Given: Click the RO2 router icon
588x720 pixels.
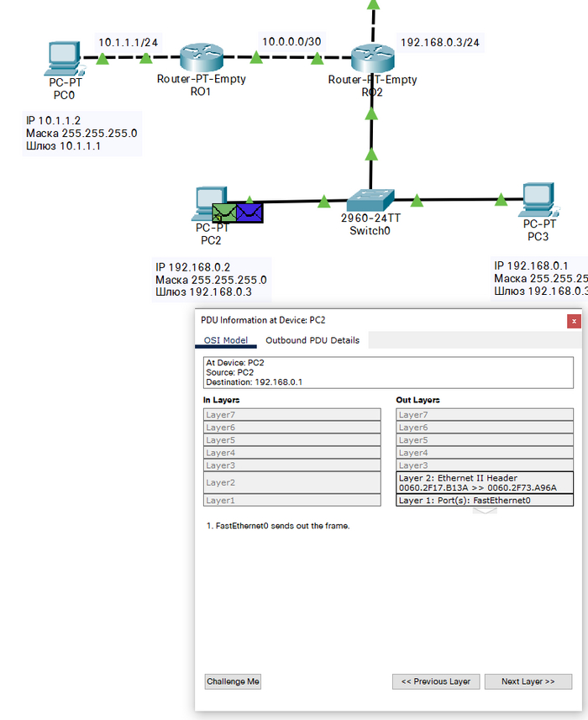Looking at the screenshot, I should [x=371, y=59].
